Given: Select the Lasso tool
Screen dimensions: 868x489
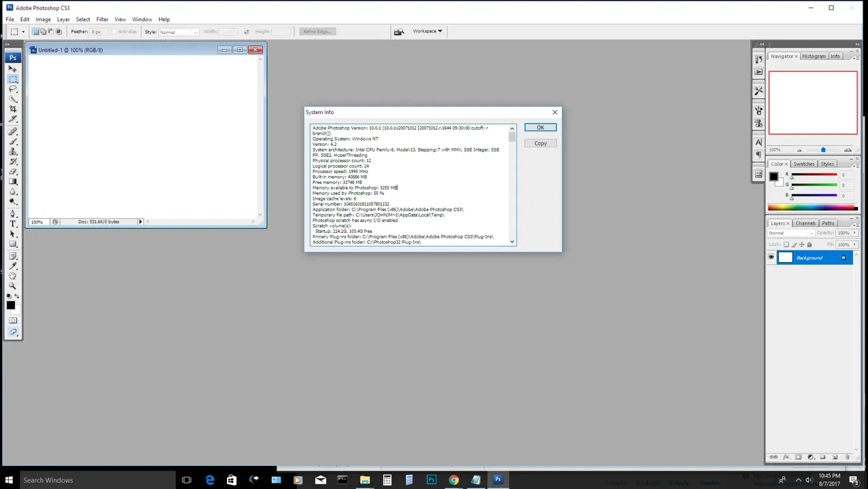Looking at the screenshot, I should click(12, 89).
